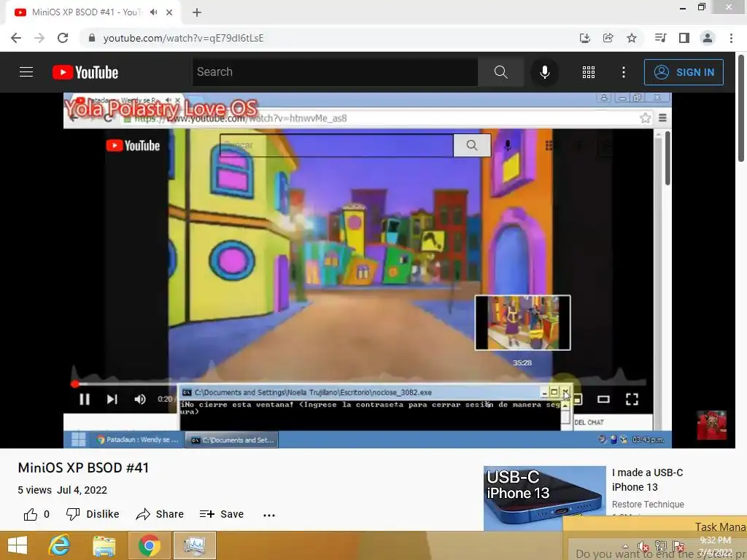View site info via the lock icon
The width and height of the screenshot is (747, 560).
tap(92, 38)
